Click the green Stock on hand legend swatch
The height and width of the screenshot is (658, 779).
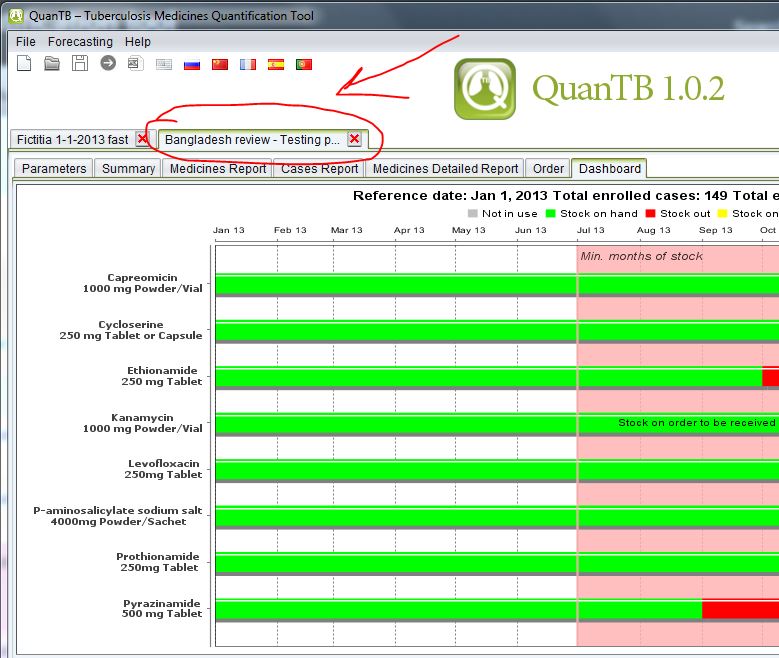550,214
